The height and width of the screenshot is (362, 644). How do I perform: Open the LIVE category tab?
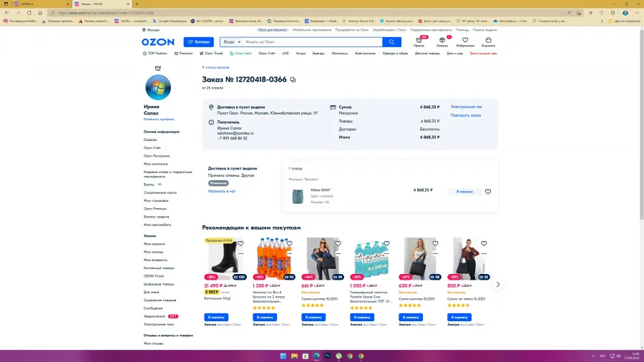(x=286, y=54)
